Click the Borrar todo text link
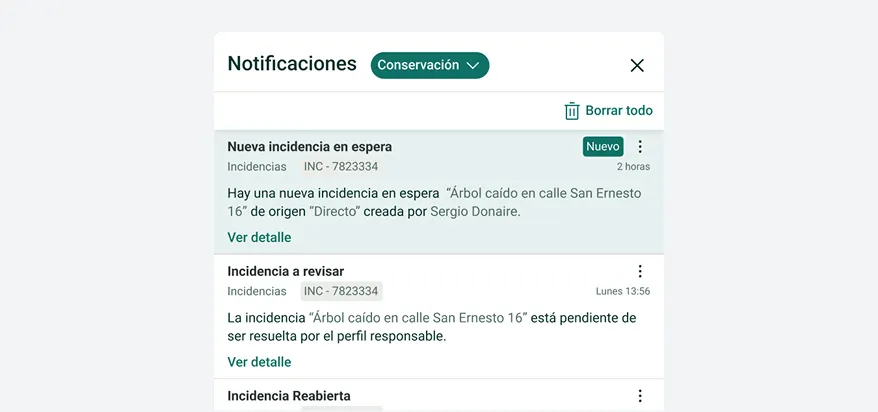Screen dimensions: 878x412 click(x=619, y=111)
